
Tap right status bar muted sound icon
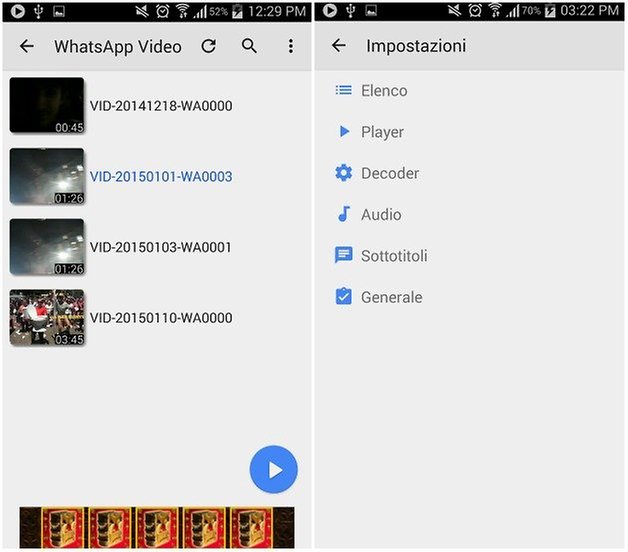click(x=454, y=11)
